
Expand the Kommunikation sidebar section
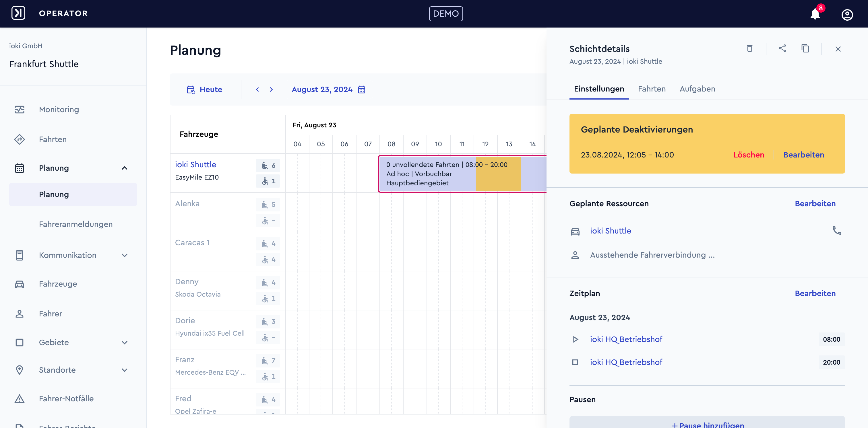click(x=124, y=255)
